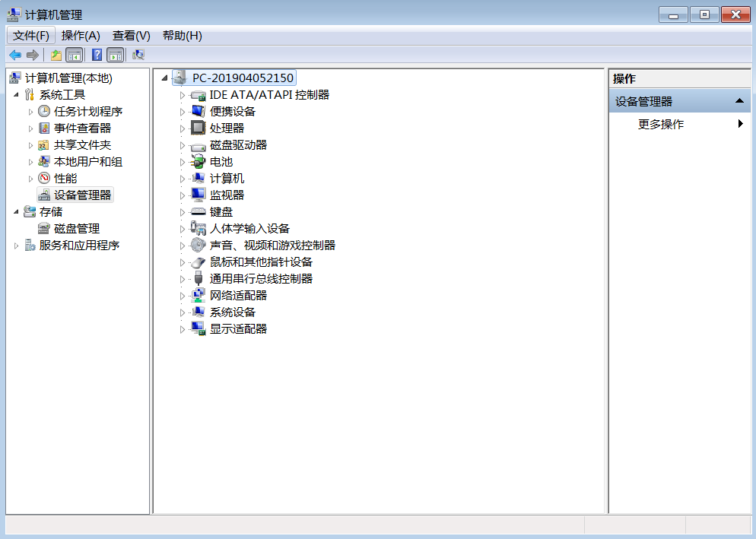Select the PC-201904052150 root node

pos(243,78)
